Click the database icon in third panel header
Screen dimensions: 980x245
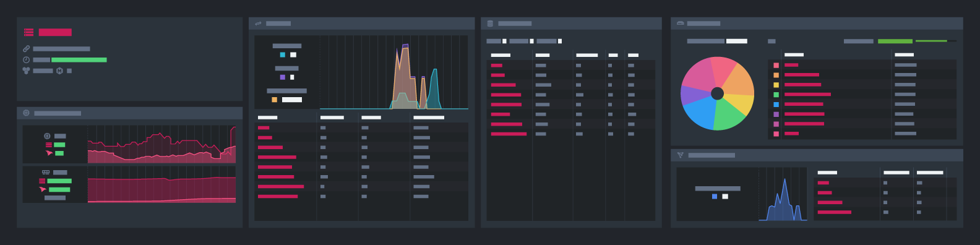[x=490, y=24]
